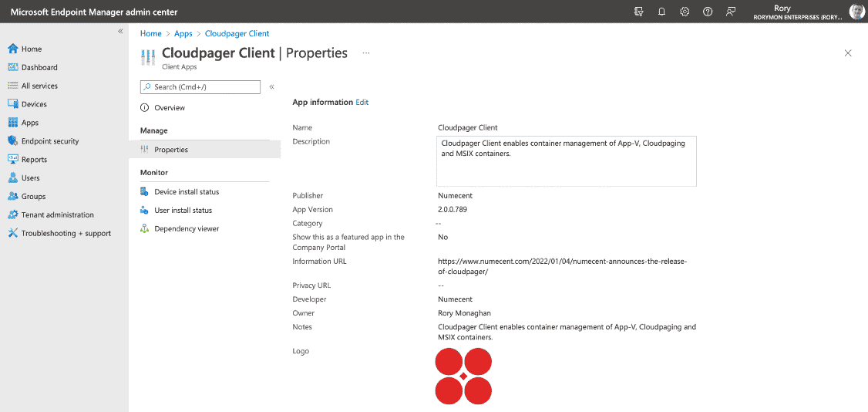Click the Apps grid icon in sidebar

click(x=13, y=123)
